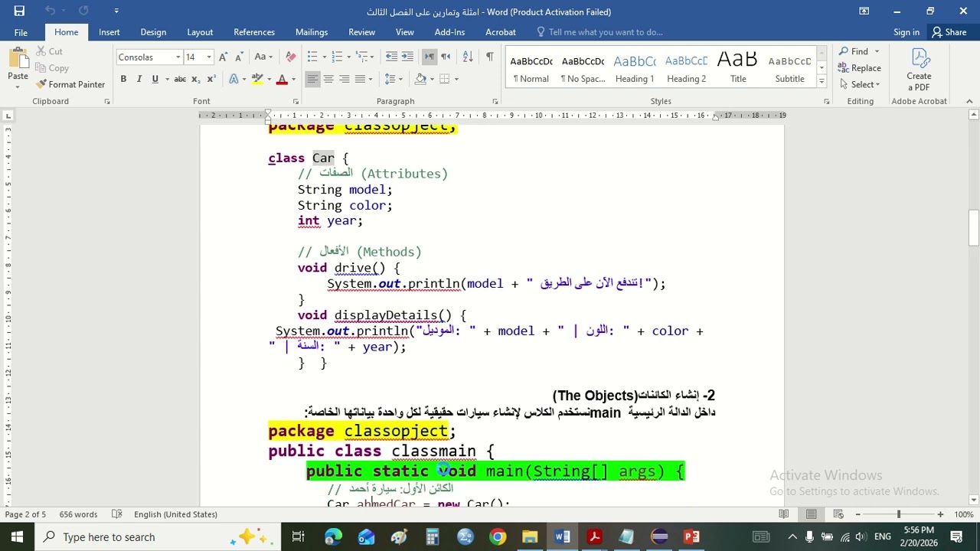Toggle Bold formatting
Screen dimensions: 980x551
[x=123, y=79]
